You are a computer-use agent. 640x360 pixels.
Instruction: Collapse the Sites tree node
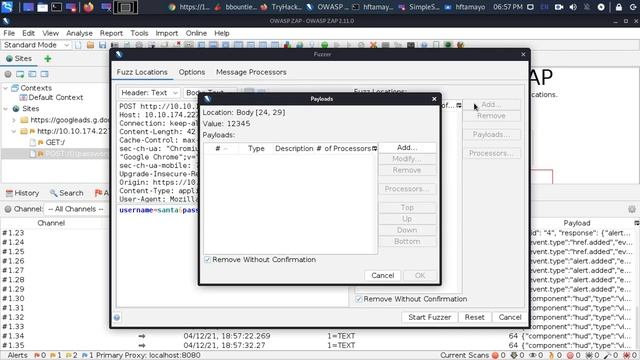(x=6, y=109)
